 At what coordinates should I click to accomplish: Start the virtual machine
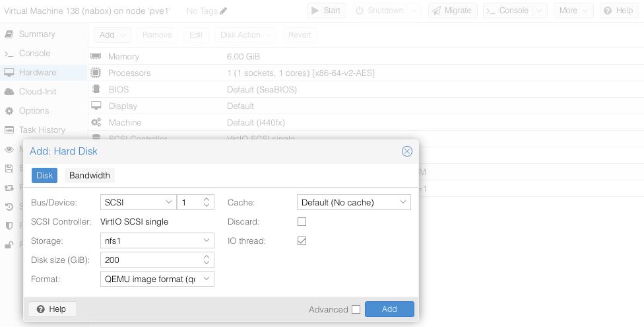tap(327, 11)
